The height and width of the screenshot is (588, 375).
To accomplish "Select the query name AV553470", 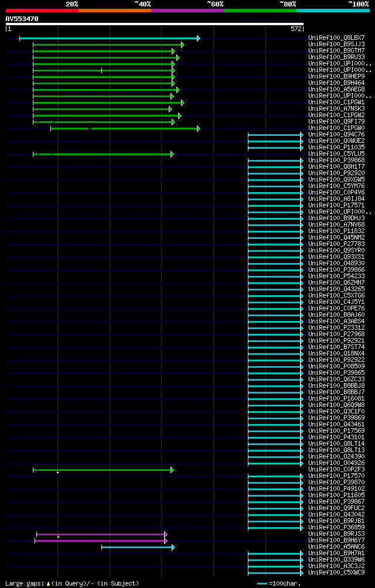I will [22, 19].
